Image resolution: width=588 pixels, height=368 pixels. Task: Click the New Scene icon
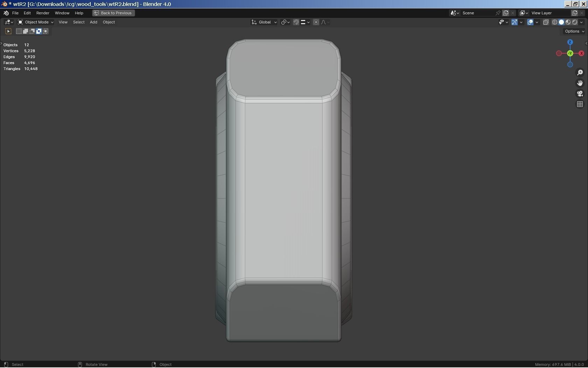(506, 13)
